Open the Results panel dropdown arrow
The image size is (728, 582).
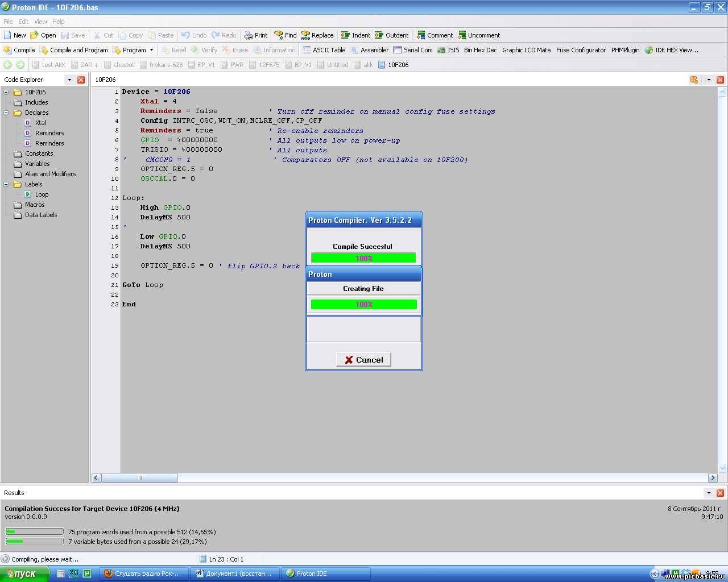[x=709, y=493]
